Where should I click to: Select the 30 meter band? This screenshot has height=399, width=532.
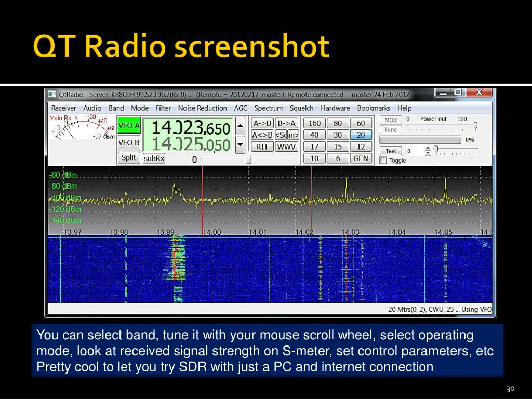[x=338, y=135]
